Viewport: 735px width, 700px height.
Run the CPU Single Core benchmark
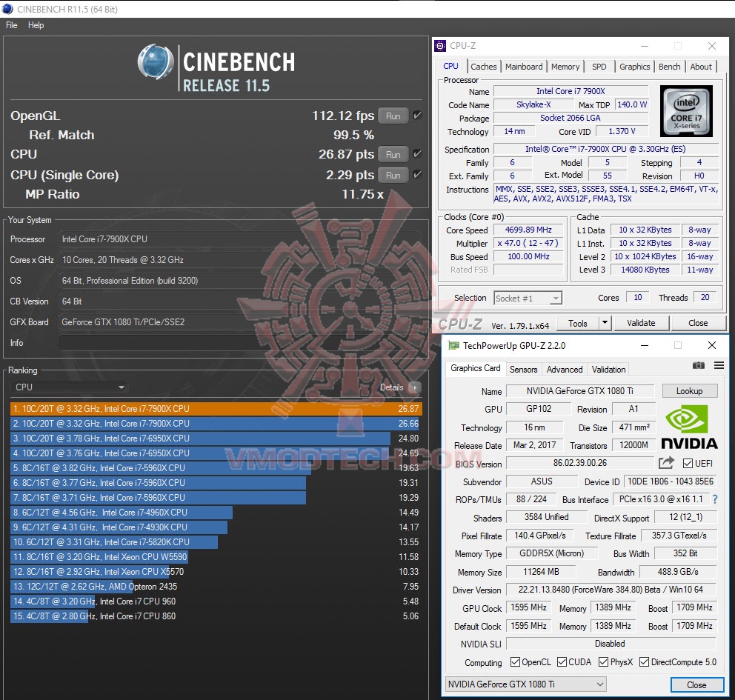(393, 176)
